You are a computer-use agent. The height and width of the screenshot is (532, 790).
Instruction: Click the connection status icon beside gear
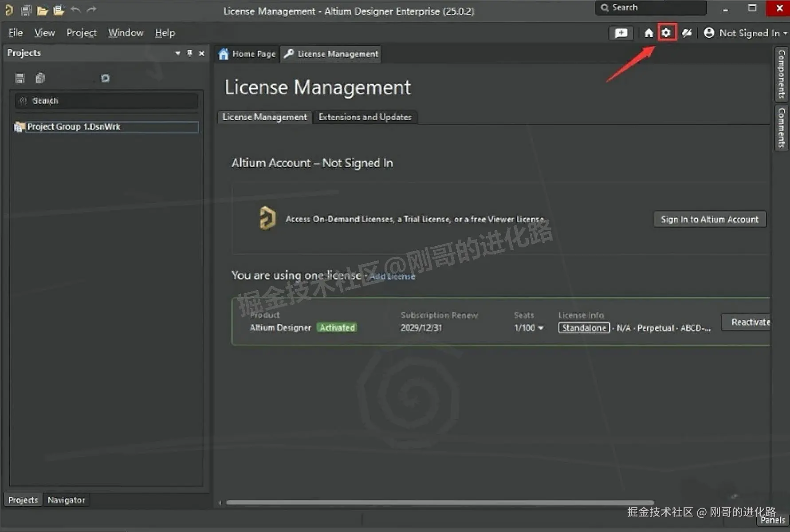point(687,33)
